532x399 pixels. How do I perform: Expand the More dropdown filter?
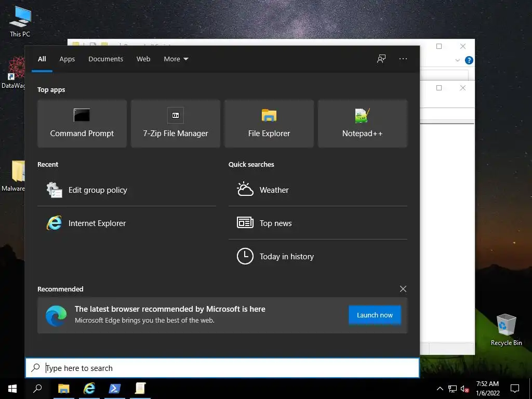[x=176, y=59]
